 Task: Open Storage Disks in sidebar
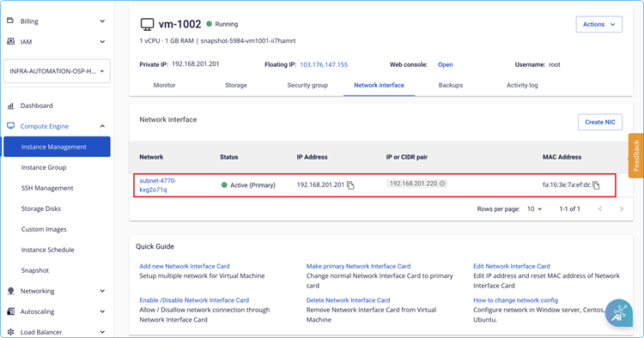[x=41, y=208]
